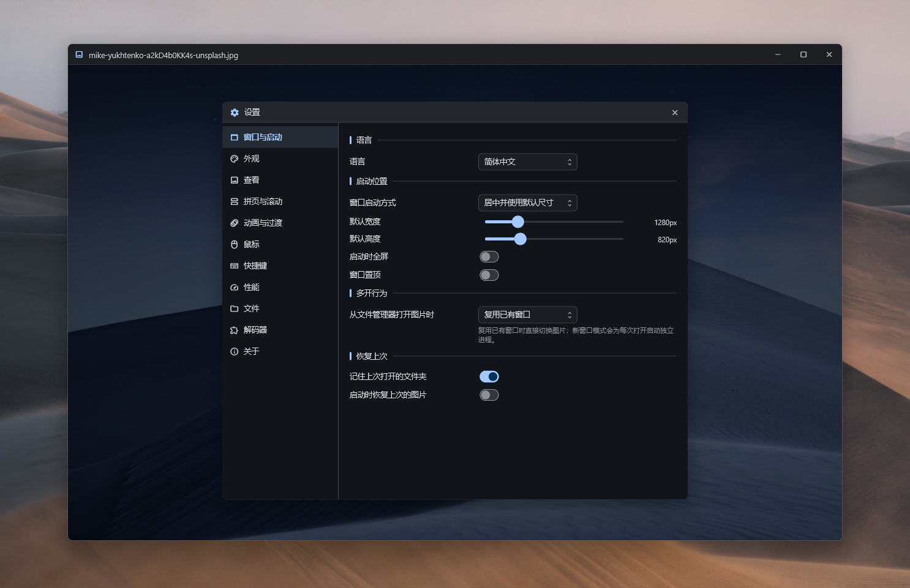Viewport: 910px width, 588px height.
Task: Click the 解码器 puzzle icon
Action: [x=234, y=330]
